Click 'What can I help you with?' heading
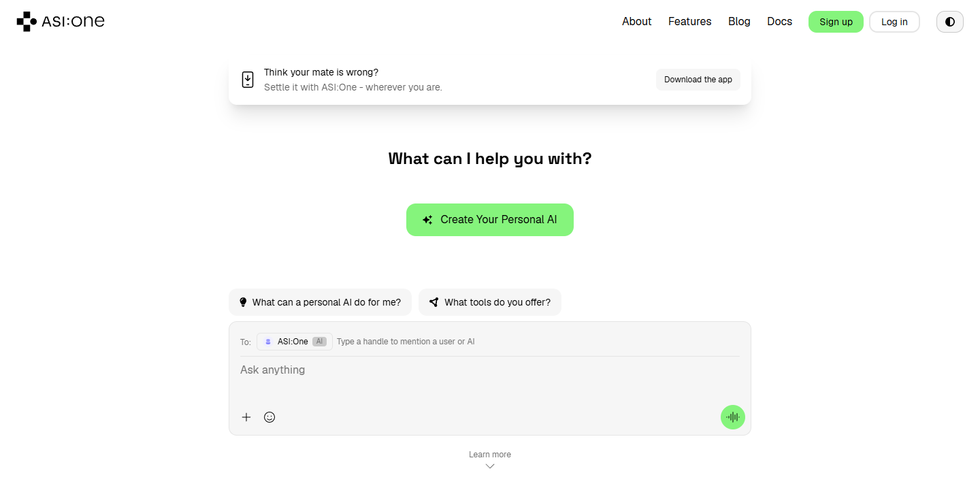The width and height of the screenshot is (980, 490). click(490, 159)
